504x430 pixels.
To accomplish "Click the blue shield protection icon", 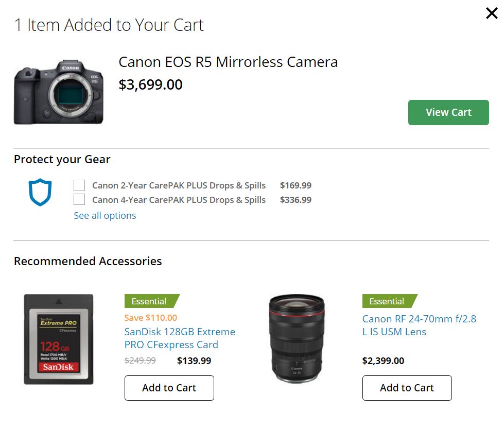I will click(x=40, y=192).
